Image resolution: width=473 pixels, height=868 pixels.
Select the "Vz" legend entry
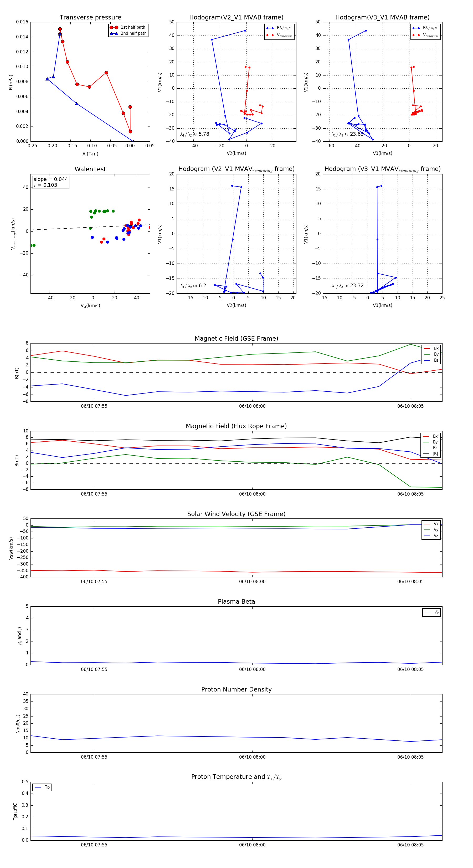click(x=431, y=536)
